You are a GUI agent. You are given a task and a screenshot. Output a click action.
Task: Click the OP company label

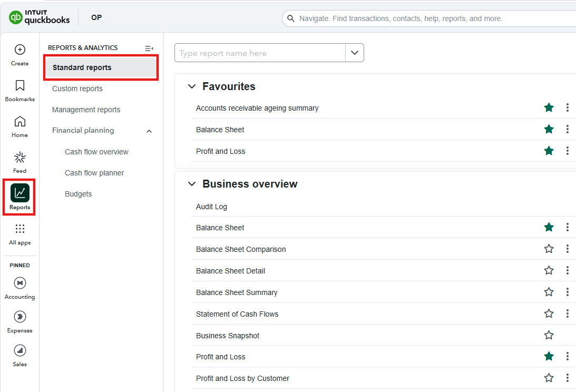point(96,17)
